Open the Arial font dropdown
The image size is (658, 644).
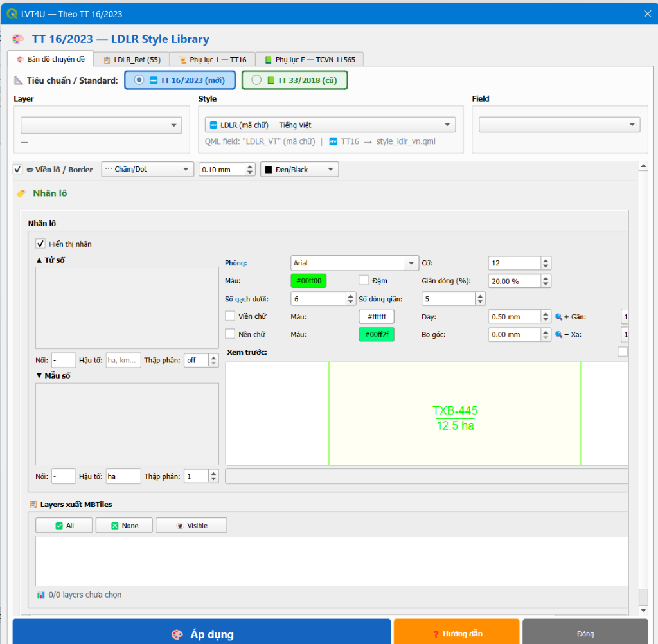(355, 263)
